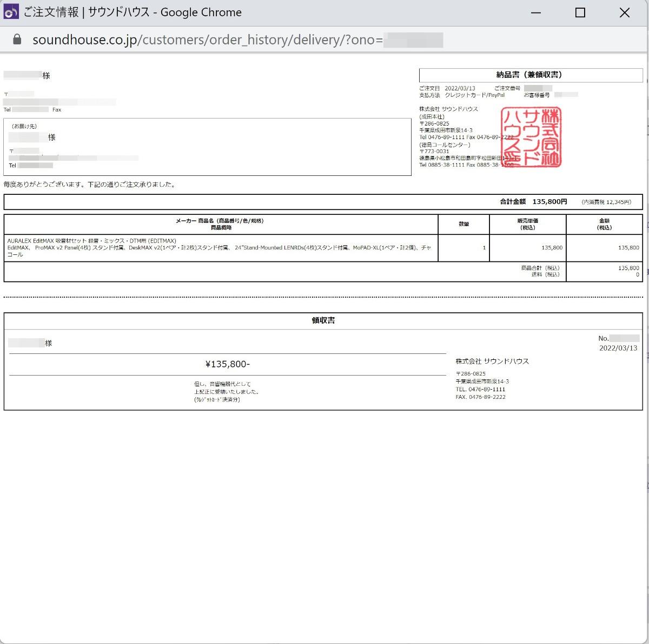
Task: Click the クレジットカード/PayPal payment method text
Action: pyautogui.click(x=474, y=95)
